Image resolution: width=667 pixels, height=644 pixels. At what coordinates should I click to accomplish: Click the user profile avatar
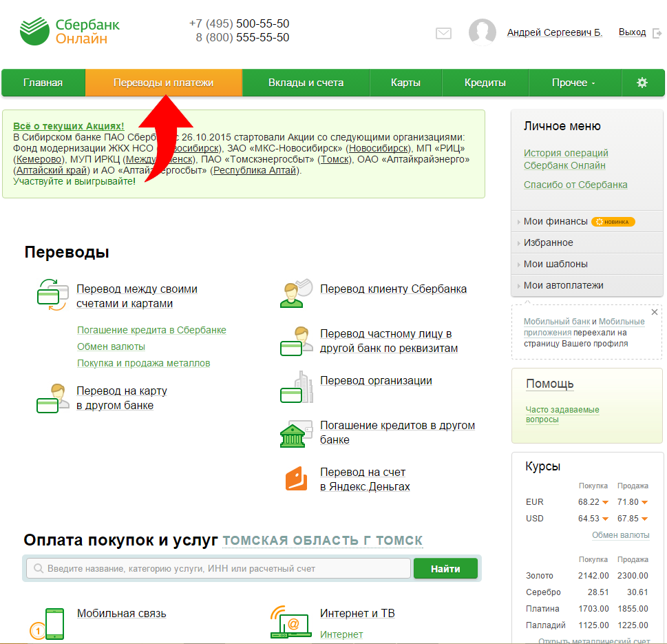tap(482, 32)
